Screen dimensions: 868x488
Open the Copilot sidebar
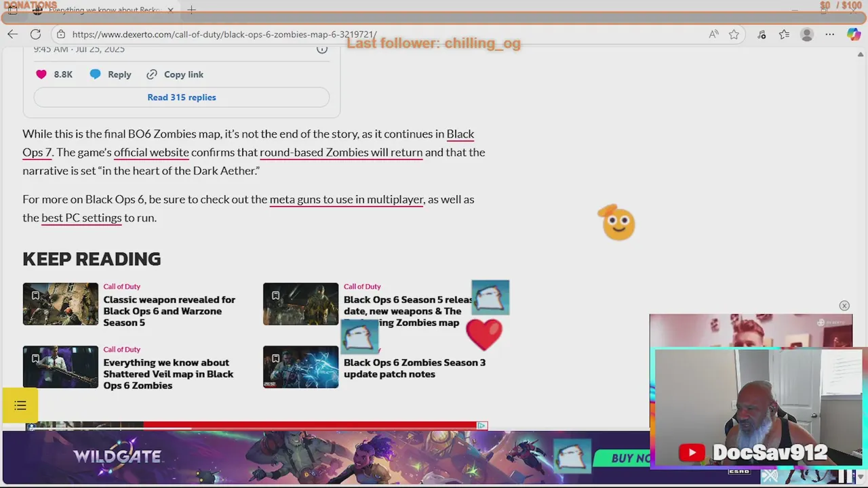pyautogui.click(x=853, y=34)
